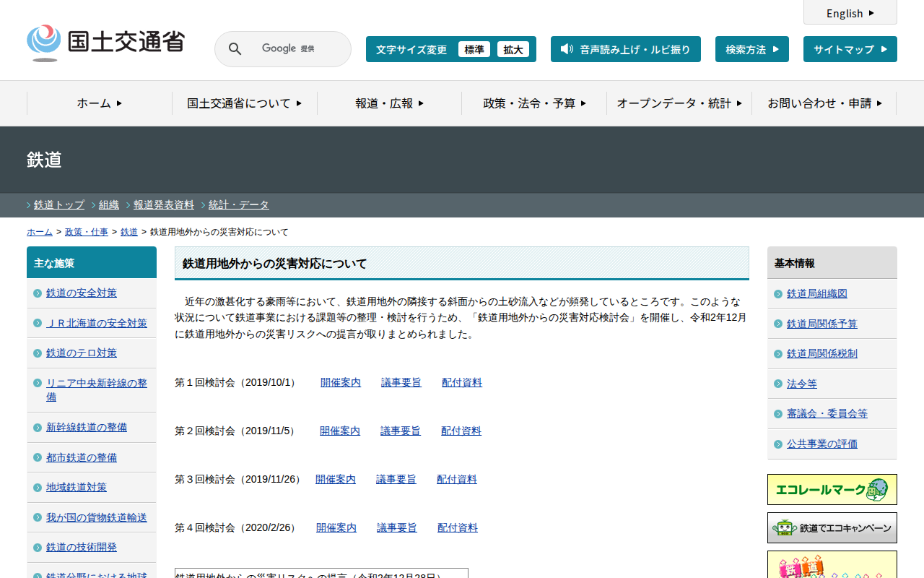Screen dimensions: 924x578
Task: Click the MLIT logo
Action: point(105,43)
